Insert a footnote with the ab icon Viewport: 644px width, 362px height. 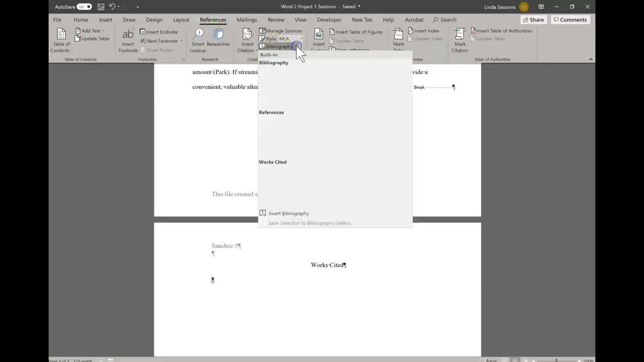click(x=128, y=41)
